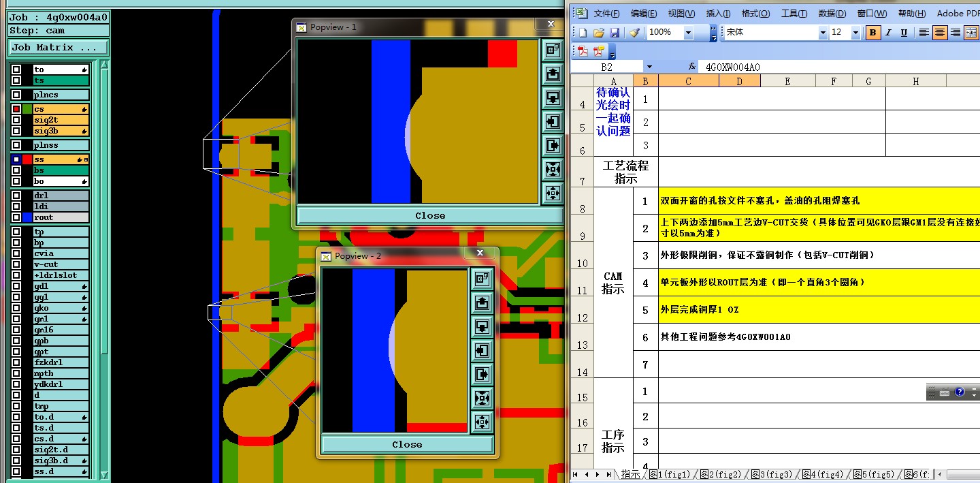Click the Job Matrix ... button
Screen dimensions: 980x483
[58, 48]
